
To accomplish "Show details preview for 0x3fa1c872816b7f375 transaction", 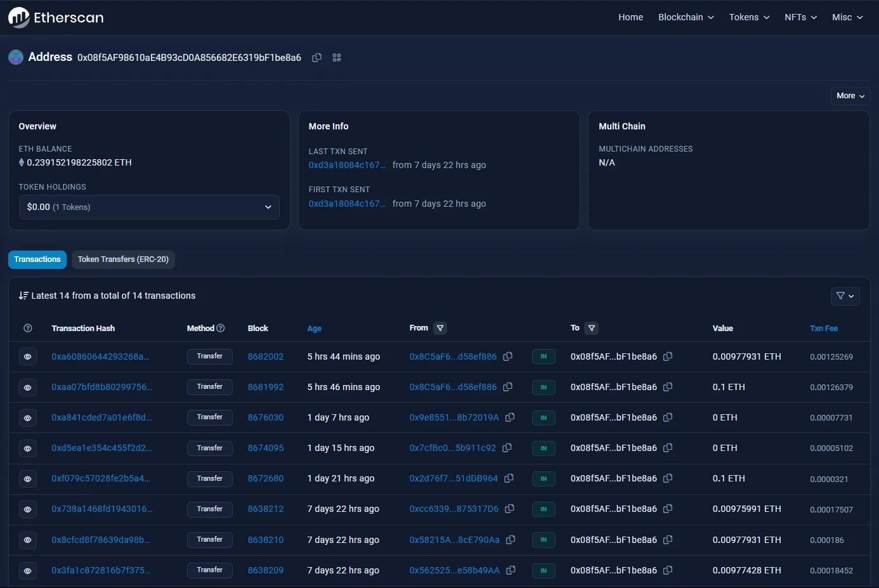I will coord(27,570).
